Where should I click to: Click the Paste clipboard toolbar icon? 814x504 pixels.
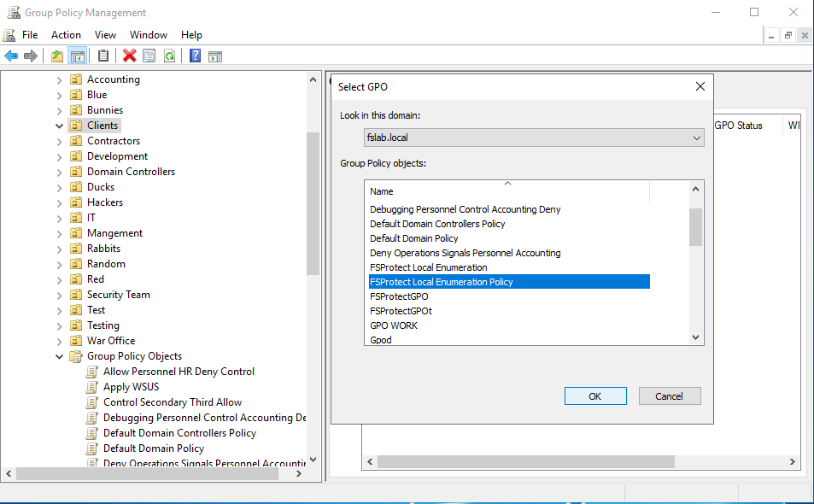tap(103, 56)
